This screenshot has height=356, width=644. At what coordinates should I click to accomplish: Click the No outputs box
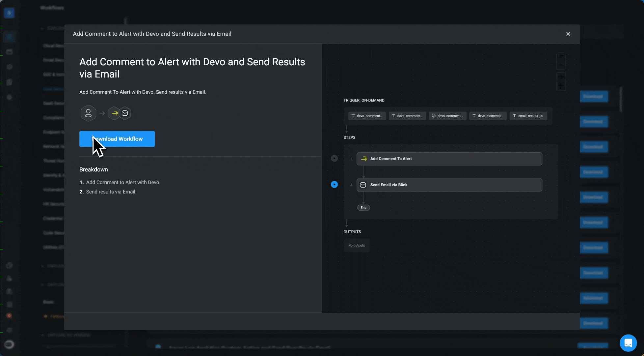pos(357,246)
